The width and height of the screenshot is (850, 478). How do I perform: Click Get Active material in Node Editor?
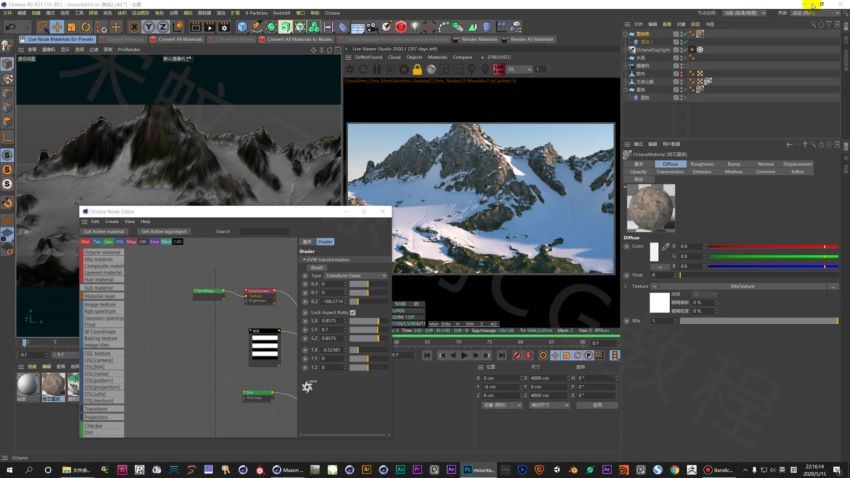coord(104,231)
